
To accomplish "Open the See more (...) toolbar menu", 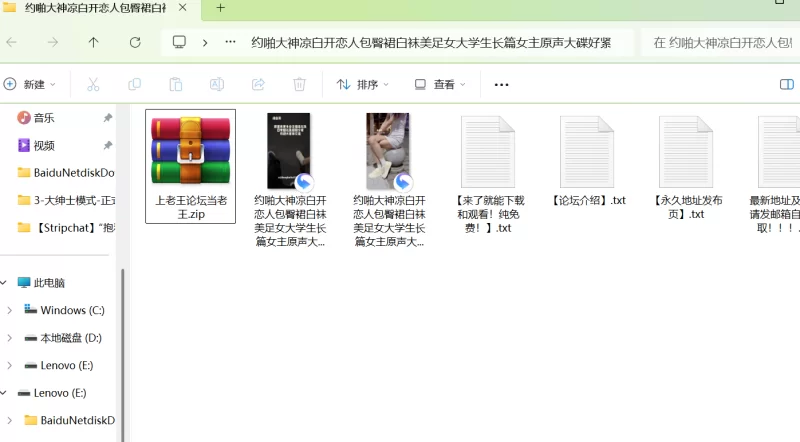I will pos(502,84).
